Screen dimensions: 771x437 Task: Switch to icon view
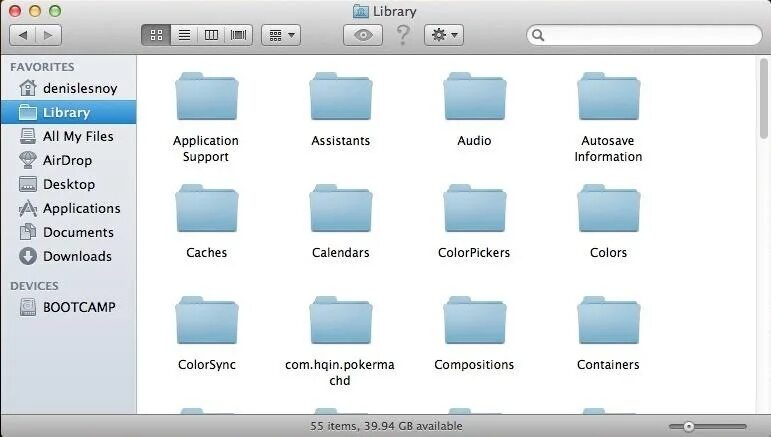[156, 35]
